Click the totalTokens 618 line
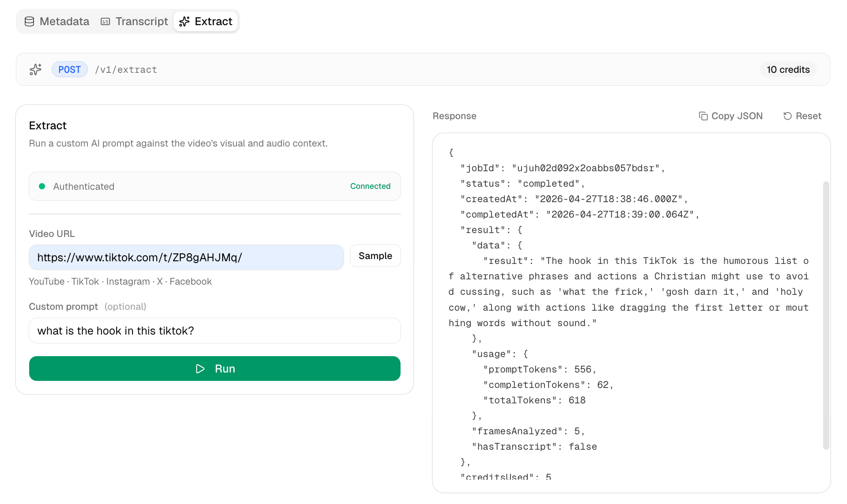The width and height of the screenshot is (847, 504). (534, 400)
